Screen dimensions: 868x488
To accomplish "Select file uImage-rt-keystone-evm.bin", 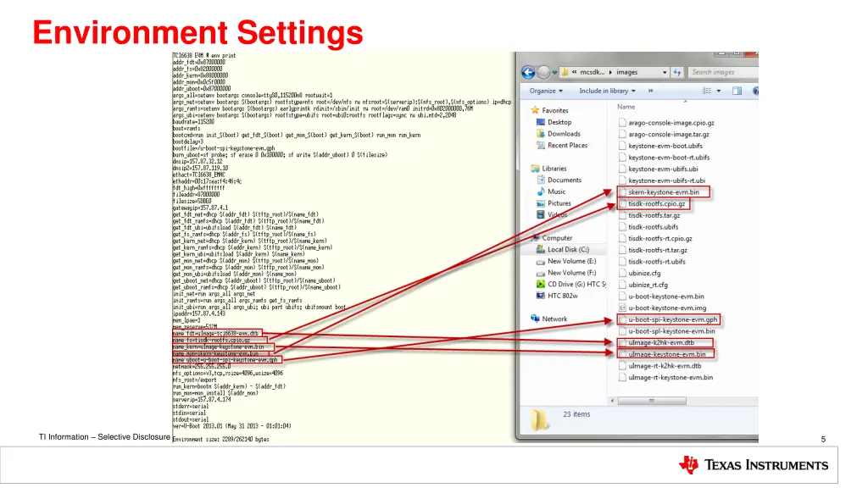I will tap(670, 379).
